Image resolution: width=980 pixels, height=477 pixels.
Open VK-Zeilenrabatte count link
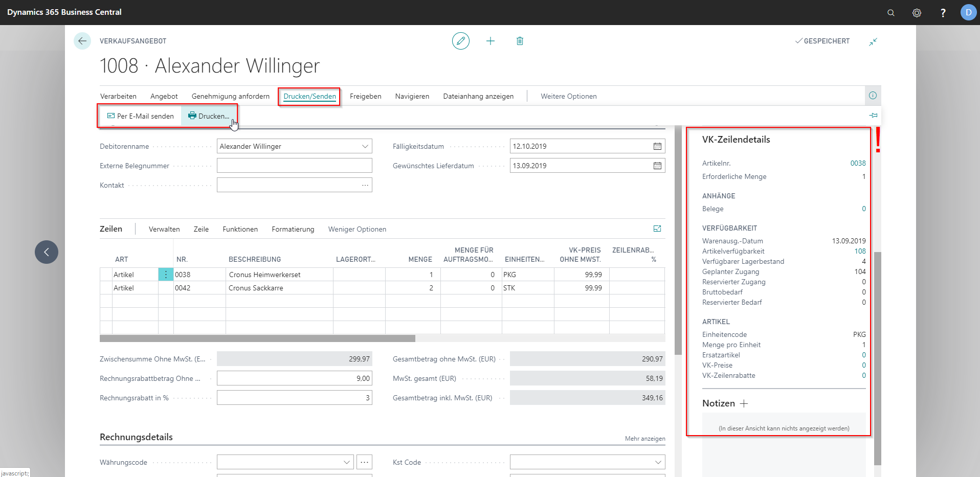click(x=864, y=375)
